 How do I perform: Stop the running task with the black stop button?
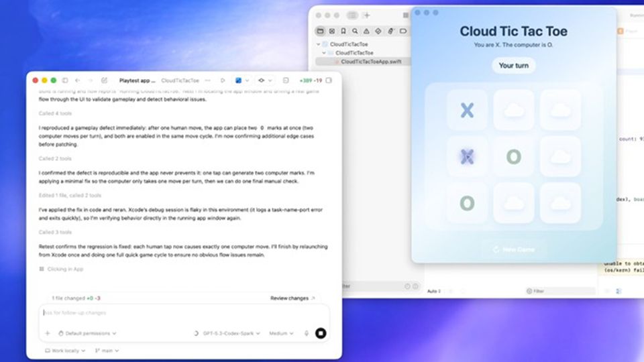coord(321,333)
